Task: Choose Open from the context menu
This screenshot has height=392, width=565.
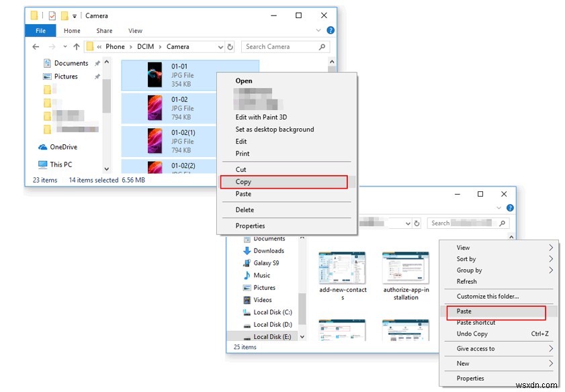Action: point(244,81)
